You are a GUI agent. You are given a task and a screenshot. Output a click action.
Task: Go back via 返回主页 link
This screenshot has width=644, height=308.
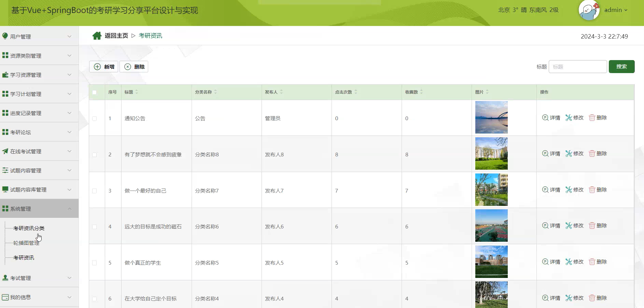(x=116, y=36)
